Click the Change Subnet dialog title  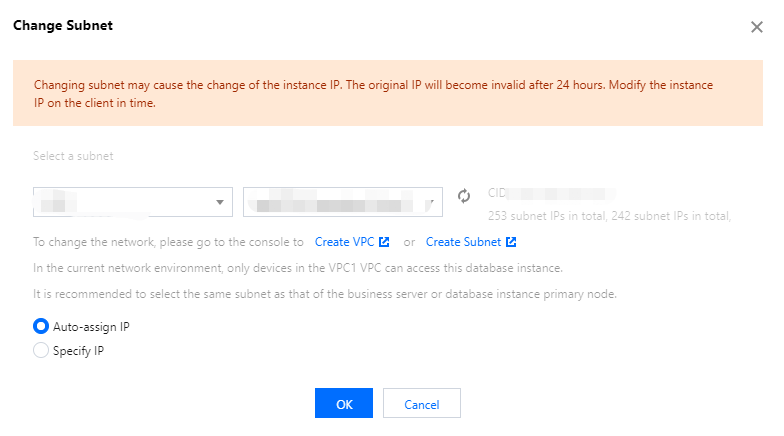pyautogui.click(x=62, y=26)
